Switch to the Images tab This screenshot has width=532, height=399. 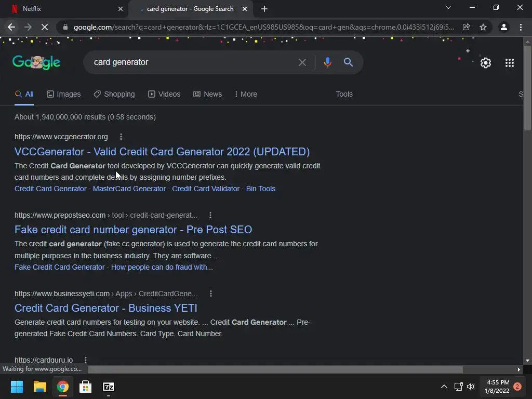pyautogui.click(x=64, y=95)
